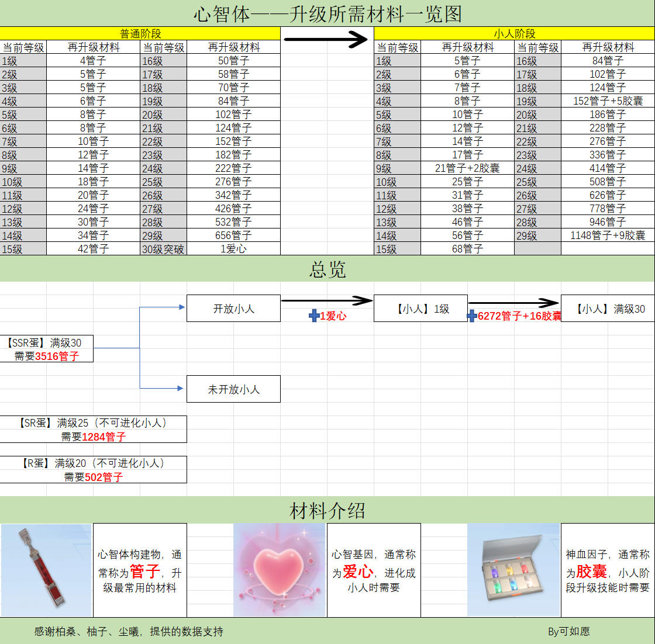This screenshot has height=644, width=655.
Task: Select the 46管子 cell
Action: 467,222
